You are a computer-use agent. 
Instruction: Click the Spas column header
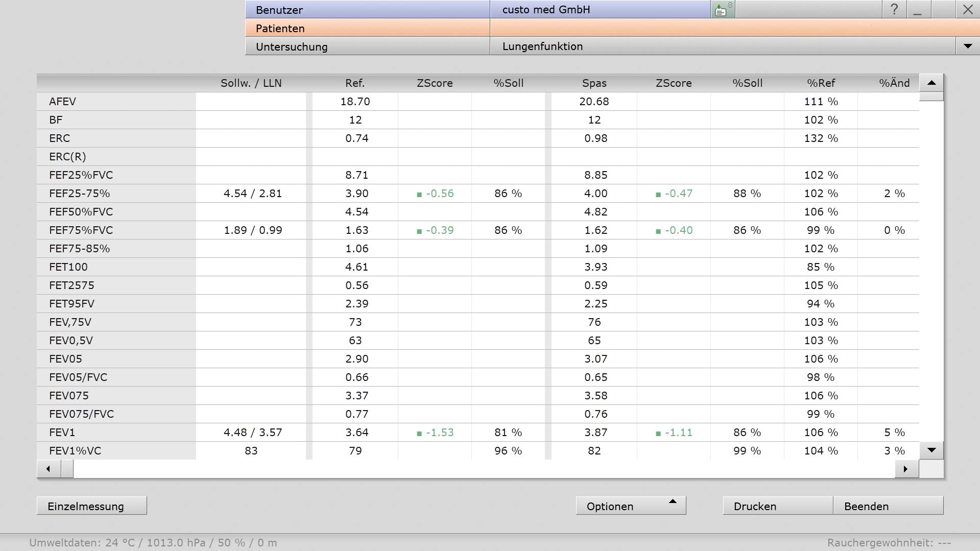pyautogui.click(x=594, y=83)
